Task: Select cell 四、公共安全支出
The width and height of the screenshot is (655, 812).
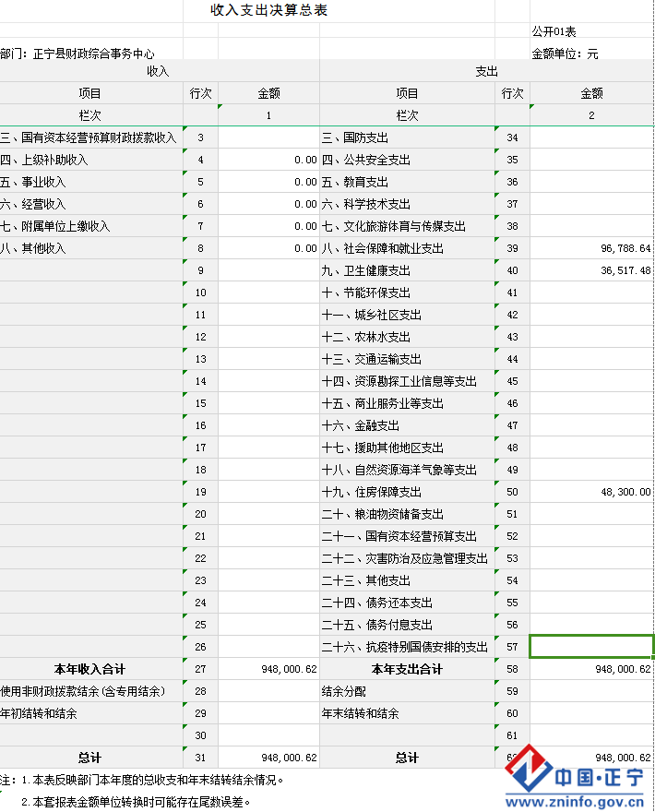Action: pos(408,160)
